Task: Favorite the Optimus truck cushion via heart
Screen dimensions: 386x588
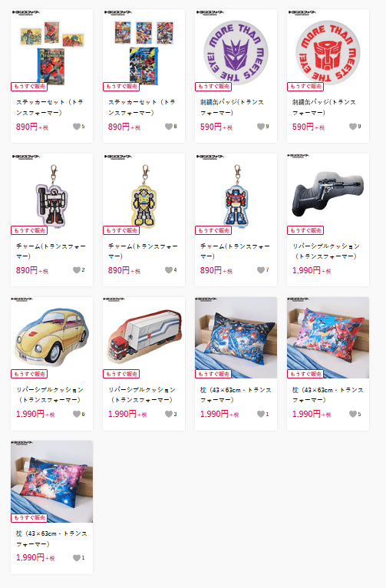Action: point(169,414)
